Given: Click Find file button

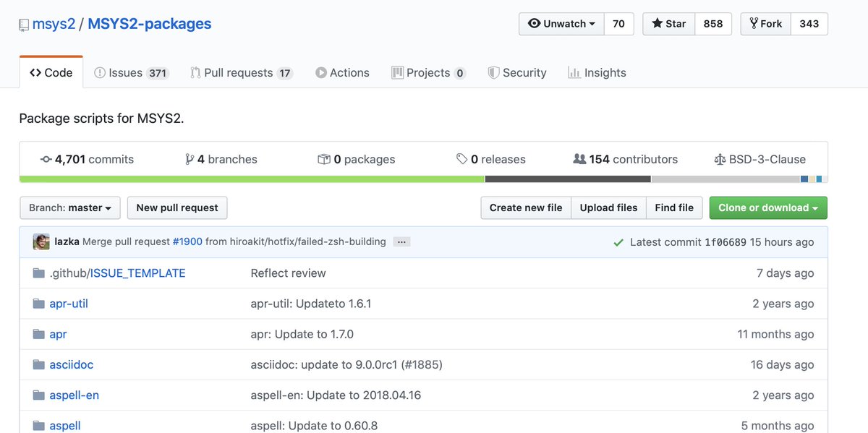Looking at the screenshot, I should tap(674, 207).
